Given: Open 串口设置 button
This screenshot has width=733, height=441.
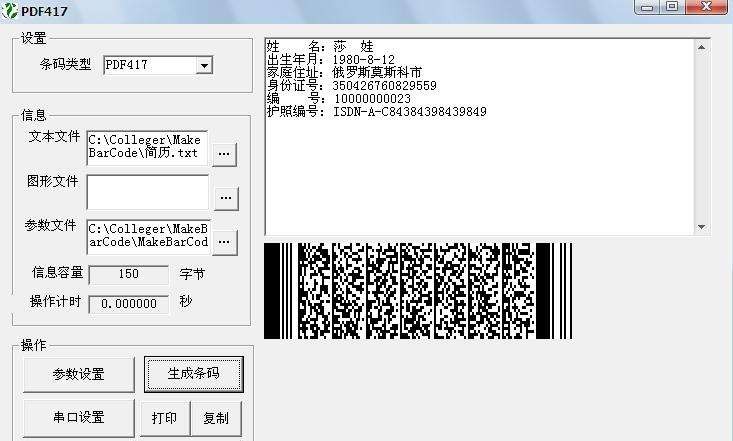Looking at the screenshot, I should click(x=79, y=418).
